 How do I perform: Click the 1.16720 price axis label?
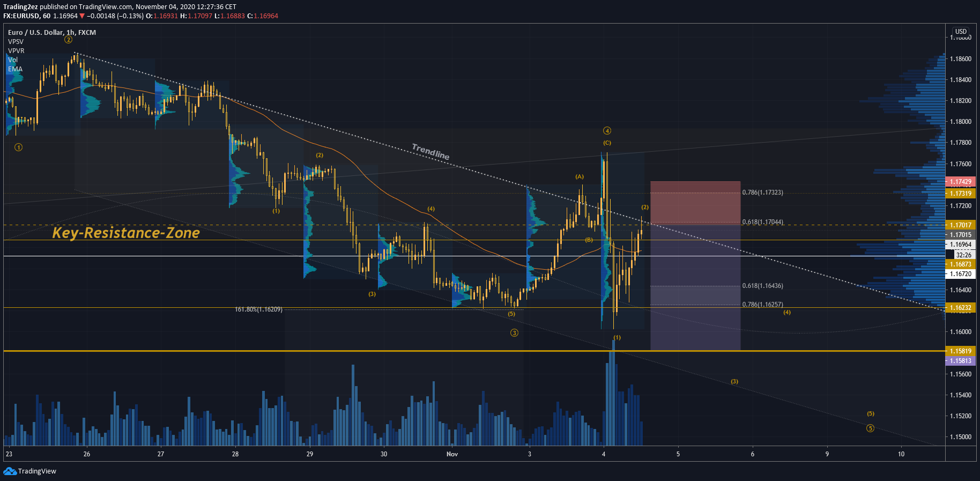pyautogui.click(x=961, y=274)
